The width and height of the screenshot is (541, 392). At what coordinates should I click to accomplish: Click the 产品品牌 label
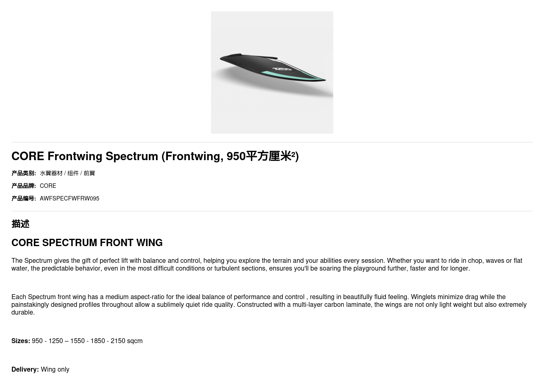24,186
